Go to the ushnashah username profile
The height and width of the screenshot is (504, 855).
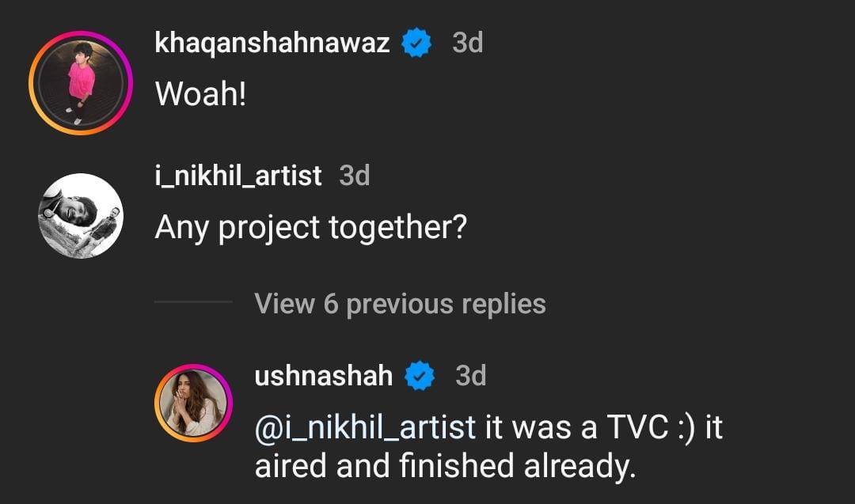[x=323, y=376]
